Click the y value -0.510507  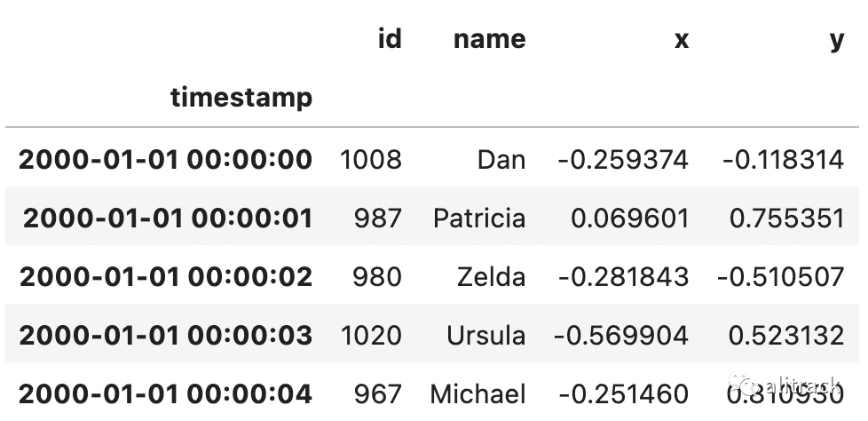pos(780,277)
